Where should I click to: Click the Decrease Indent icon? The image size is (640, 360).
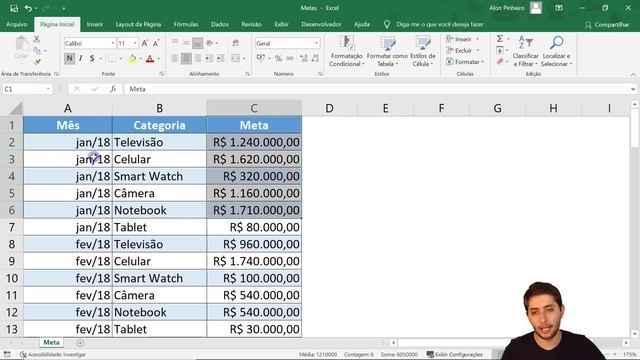pyautogui.click(x=209, y=58)
